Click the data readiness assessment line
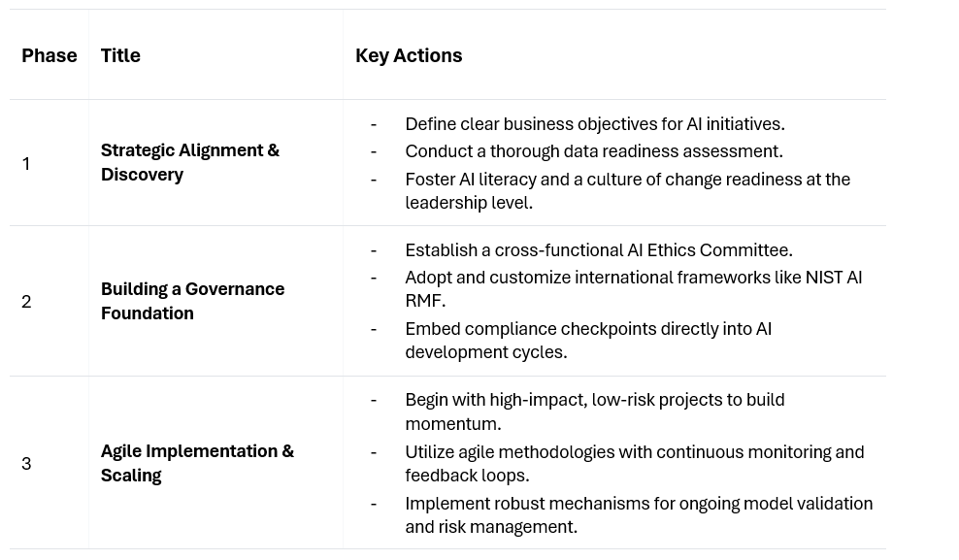This screenshot has width=959, height=560. point(593,150)
